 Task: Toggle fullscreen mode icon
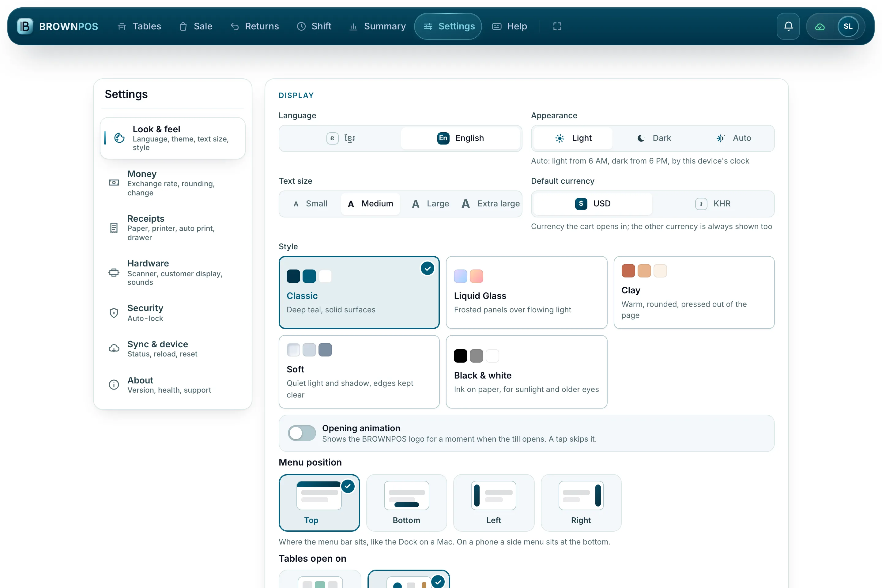point(557,26)
